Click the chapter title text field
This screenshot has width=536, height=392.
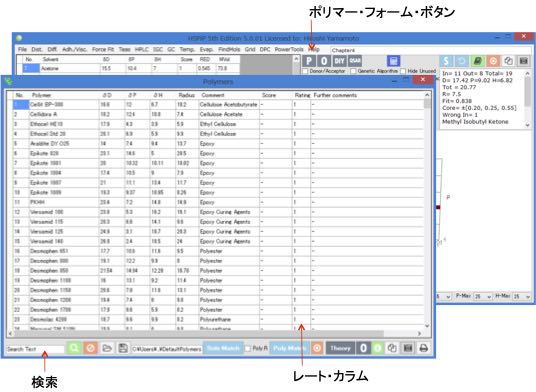tap(431, 50)
